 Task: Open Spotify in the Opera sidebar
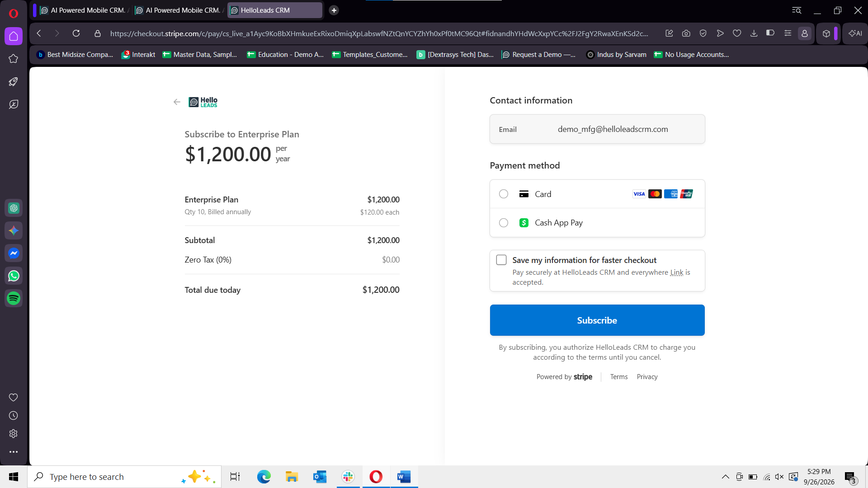[14, 298]
